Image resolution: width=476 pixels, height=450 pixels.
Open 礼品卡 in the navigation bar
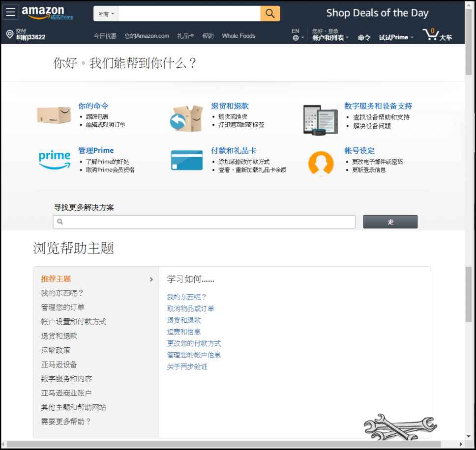point(185,36)
